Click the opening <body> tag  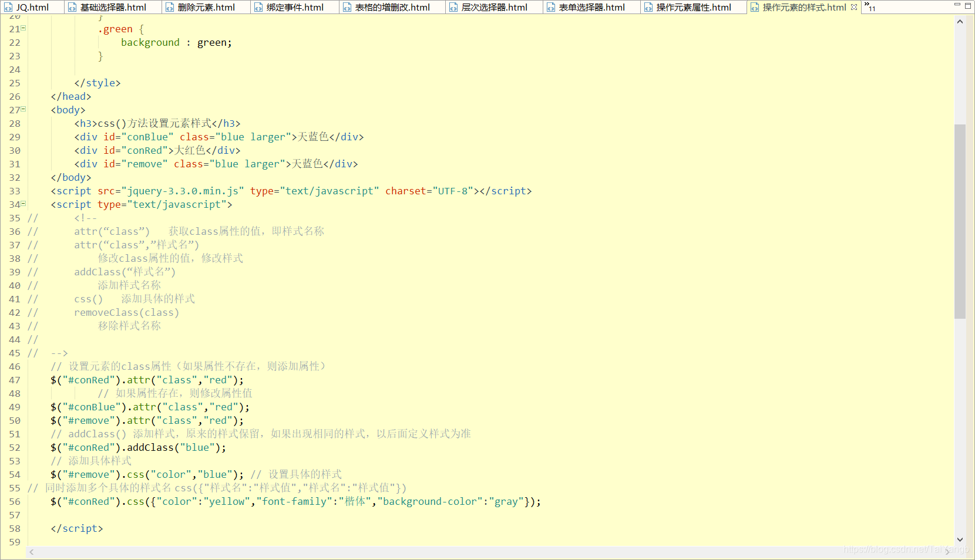[x=68, y=110]
